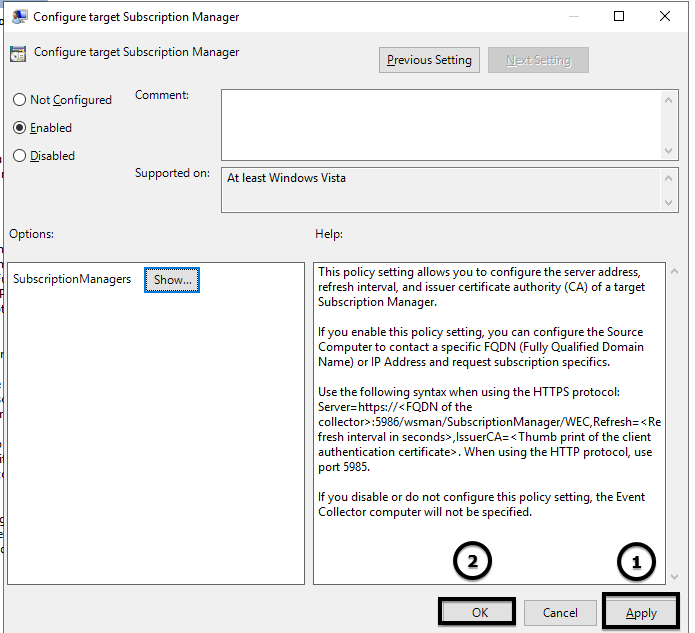
Task: Click Supported on scroll up arrow
Action: pyautogui.click(x=669, y=178)
